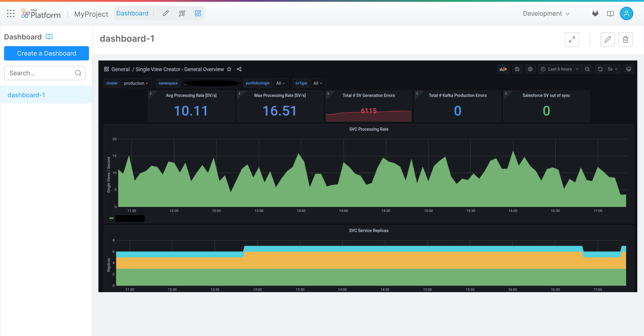Open the Last 6 hours time picker
The width and height of the screenshot is (644, 336).
pos(559,69)
